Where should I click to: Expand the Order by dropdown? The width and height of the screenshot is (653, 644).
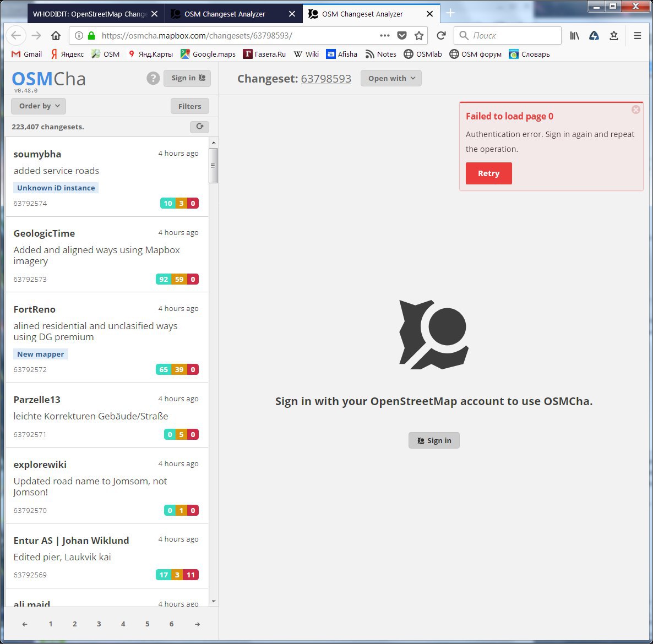39,106
